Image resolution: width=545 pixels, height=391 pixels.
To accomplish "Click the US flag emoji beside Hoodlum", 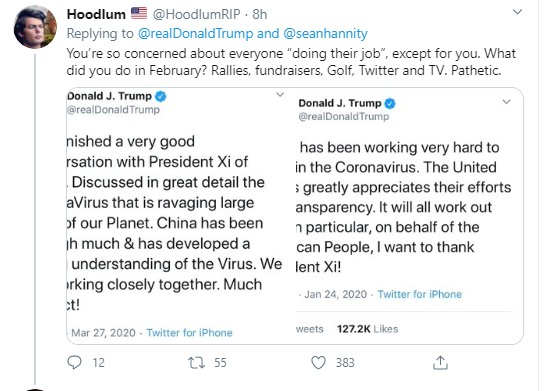I will click(139, 14).
